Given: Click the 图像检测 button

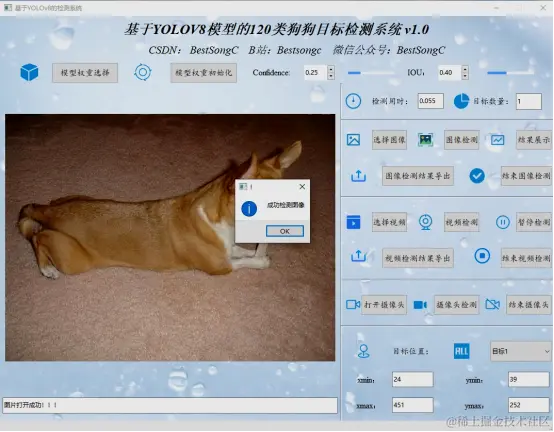Looking at the screenshot, I should 461,140.
